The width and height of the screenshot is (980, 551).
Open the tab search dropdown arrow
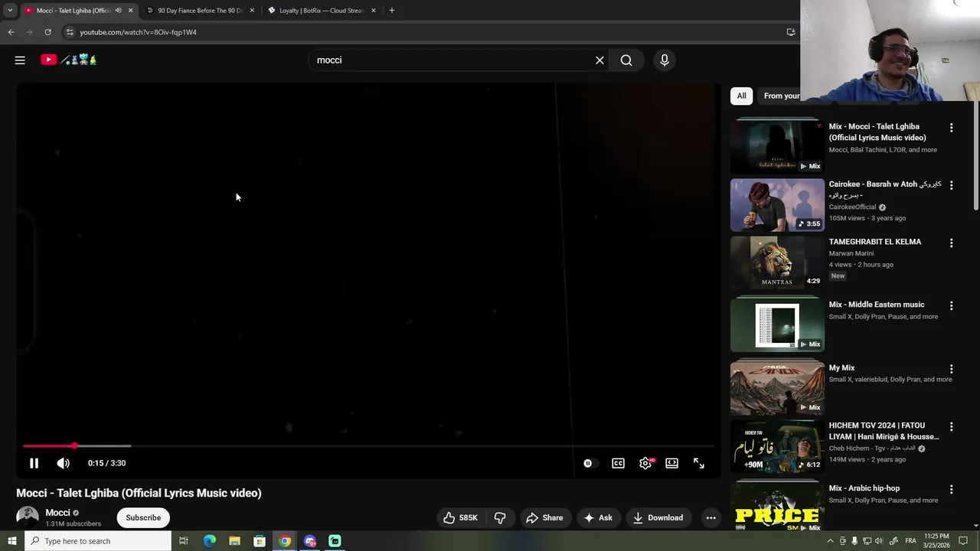click(x=10, y=11)
